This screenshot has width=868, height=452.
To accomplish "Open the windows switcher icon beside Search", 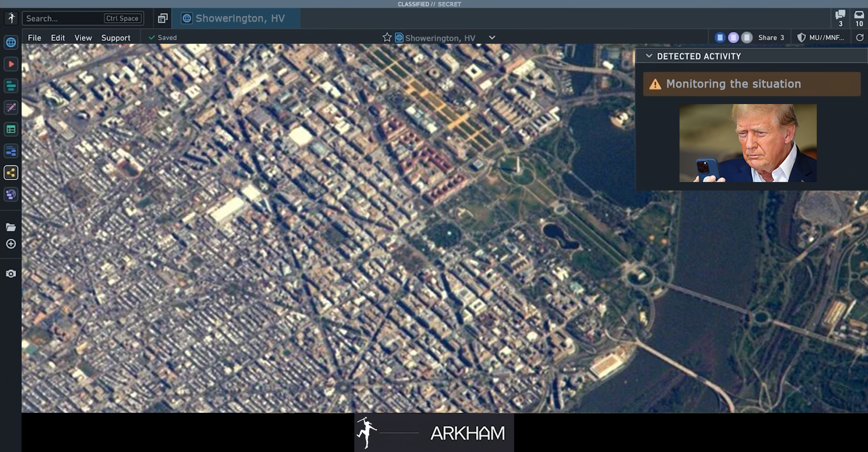I will pyautogui.click(x=162, y=18).
